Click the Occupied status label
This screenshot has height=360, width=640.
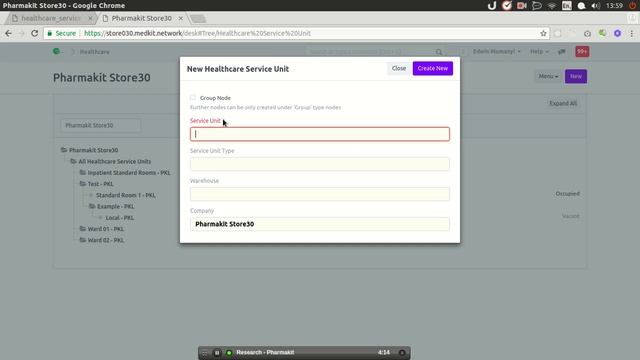pyautogui.click(x=567, y=193)
